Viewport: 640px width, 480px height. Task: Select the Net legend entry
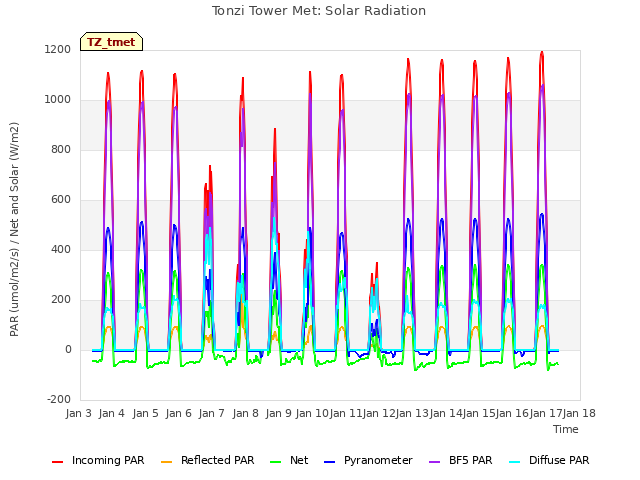click(x=289, y=460)
